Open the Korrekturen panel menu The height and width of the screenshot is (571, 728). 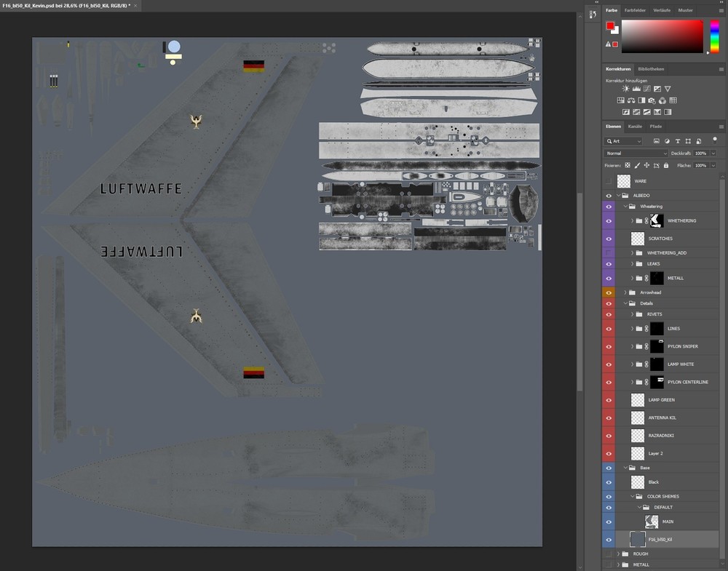coord(722,68)
